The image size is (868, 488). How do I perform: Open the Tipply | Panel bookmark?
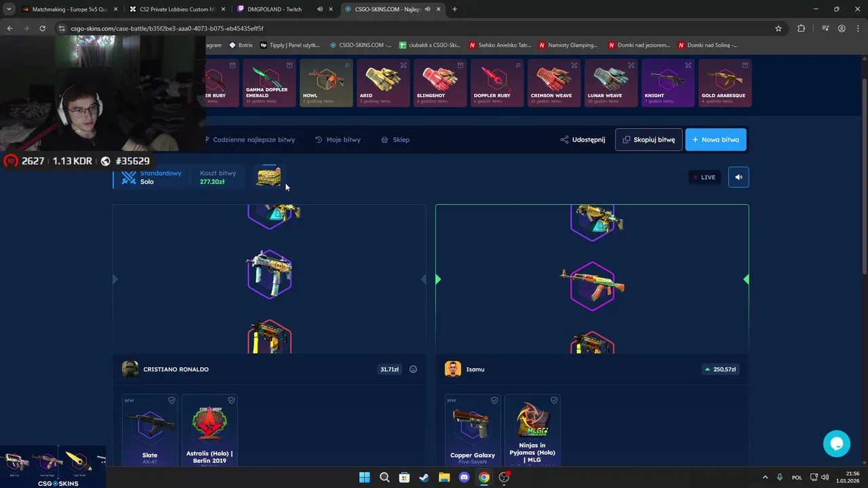(290, 45)
